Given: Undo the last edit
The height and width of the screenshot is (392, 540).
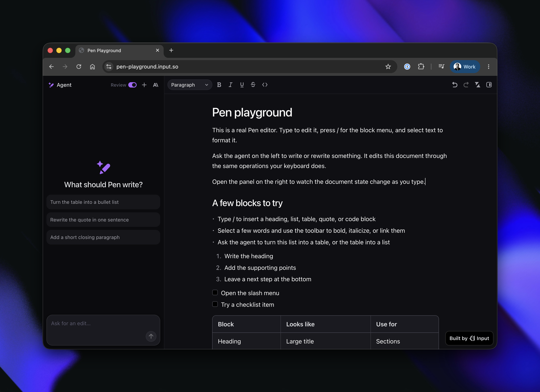Looking at the screenshot, I should point(455,85).
